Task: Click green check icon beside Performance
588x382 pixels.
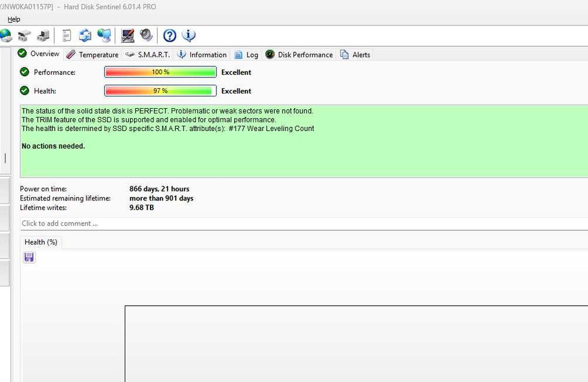Action: point(24,72)
